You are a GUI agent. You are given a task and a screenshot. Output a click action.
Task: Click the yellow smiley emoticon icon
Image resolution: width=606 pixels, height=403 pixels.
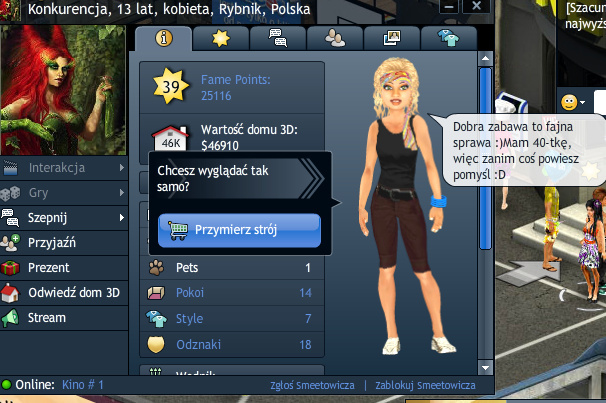coord(569,102)
